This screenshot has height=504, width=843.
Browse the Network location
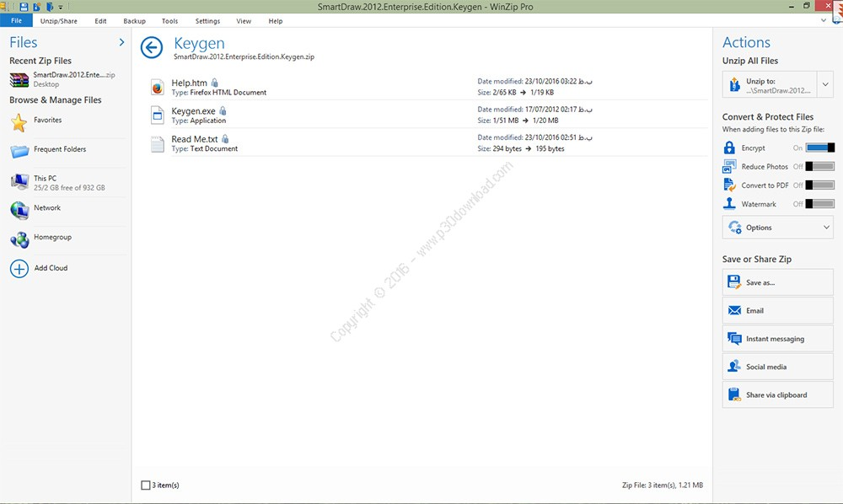coord(47,207)
